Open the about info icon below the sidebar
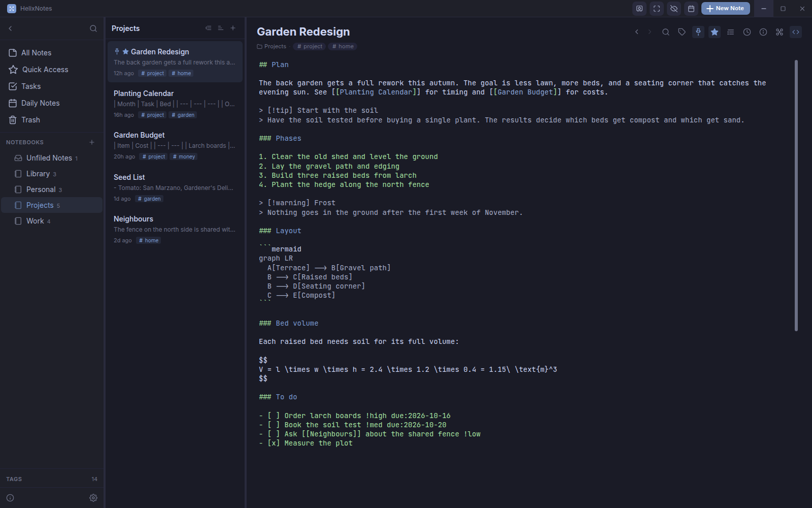The width and height of the screenshot is (812, 508). pyautogui.click(x=10, y=498)
